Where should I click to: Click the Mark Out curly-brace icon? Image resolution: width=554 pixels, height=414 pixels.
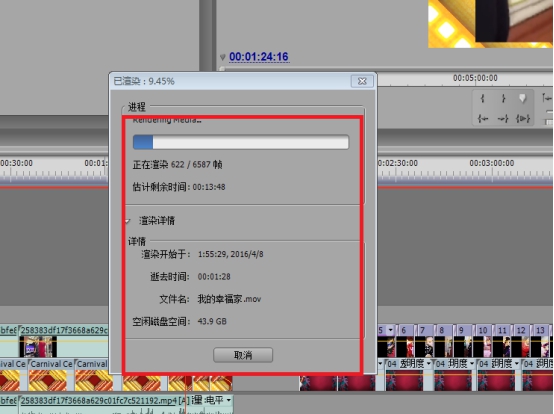503,99
